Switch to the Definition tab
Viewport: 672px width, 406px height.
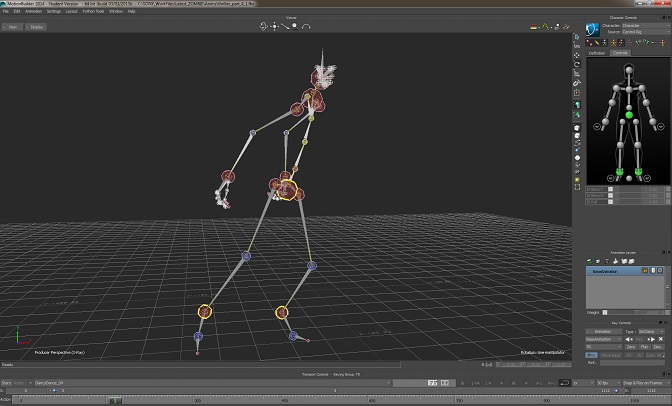597,53
